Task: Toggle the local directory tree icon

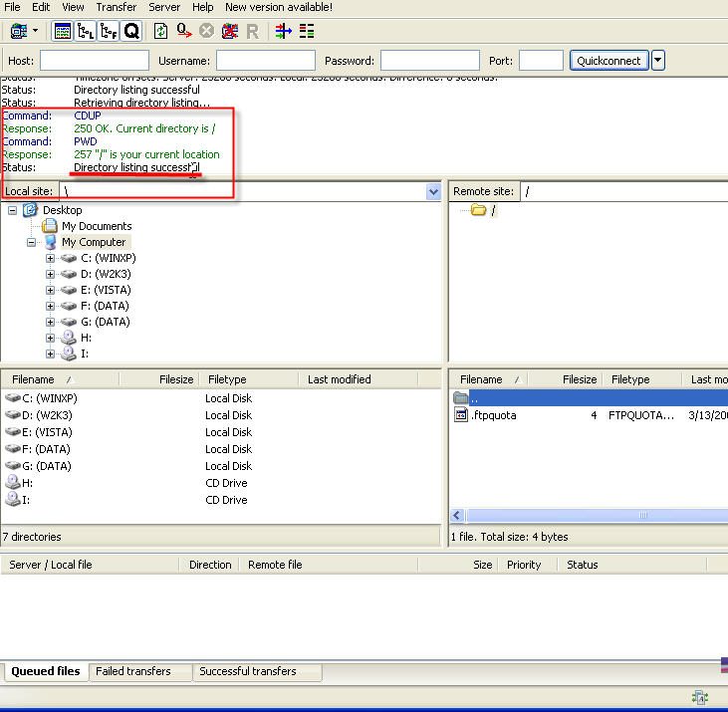Action: coord(86,32)
